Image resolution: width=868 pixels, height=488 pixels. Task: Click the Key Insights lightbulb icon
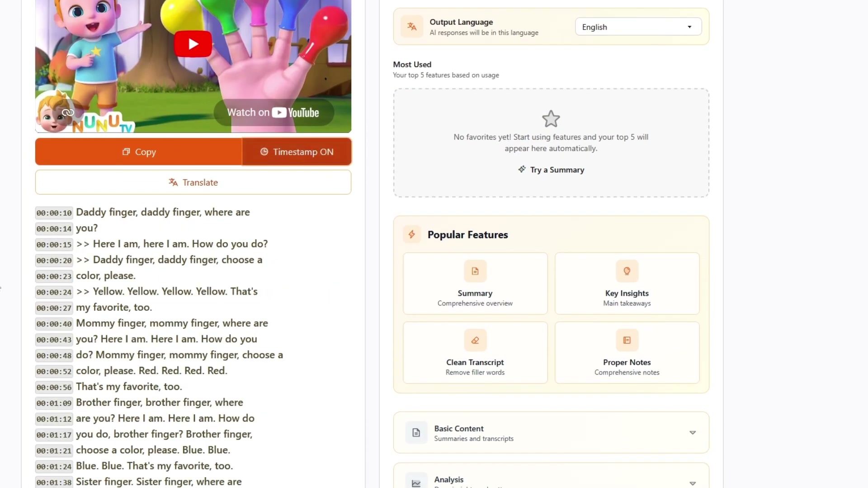[627, 271]
